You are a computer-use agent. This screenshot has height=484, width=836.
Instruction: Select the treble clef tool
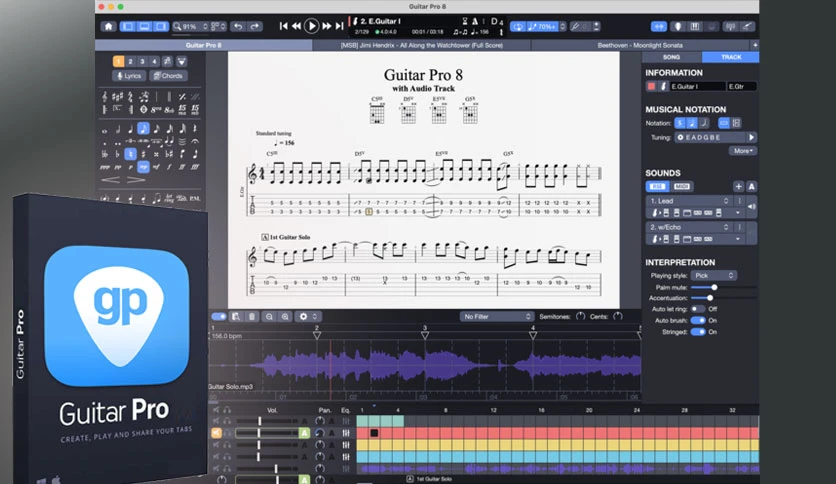coord(104,96)
